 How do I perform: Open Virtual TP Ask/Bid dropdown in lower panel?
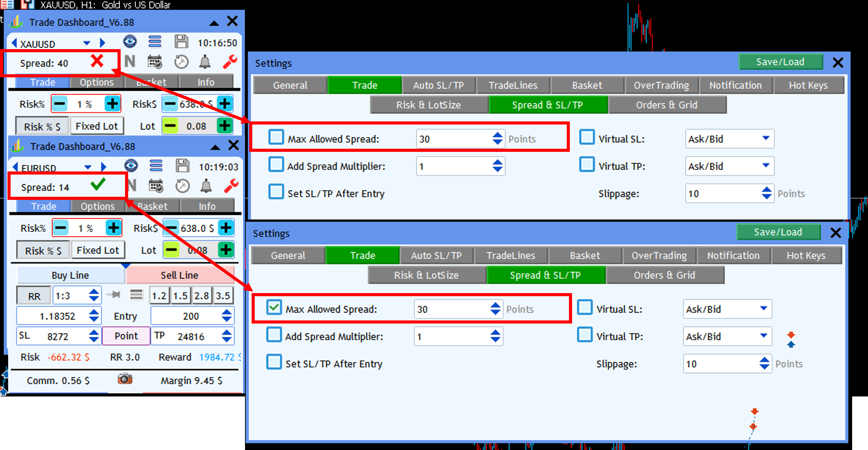click(x=763, y=335)
